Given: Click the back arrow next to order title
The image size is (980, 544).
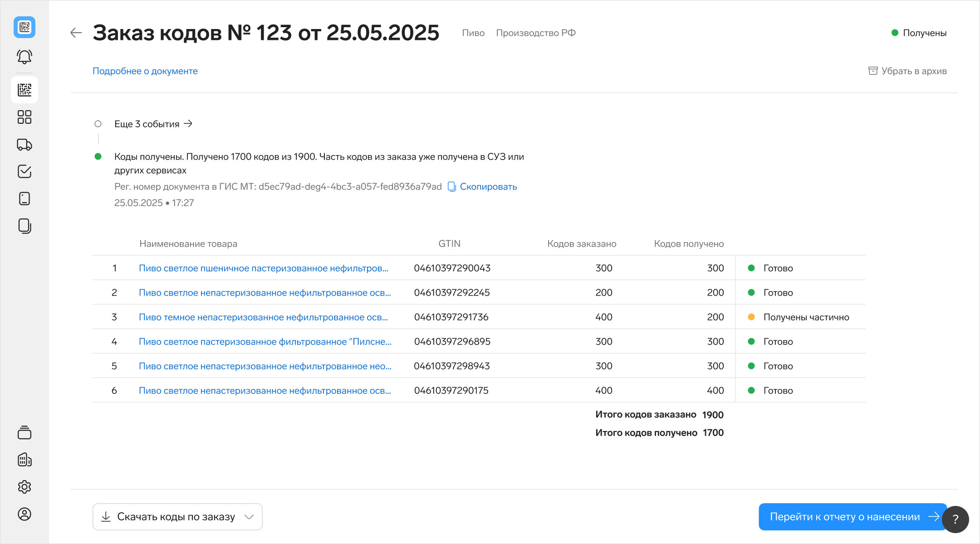Looking at the screenshot, I should [76, 33].
